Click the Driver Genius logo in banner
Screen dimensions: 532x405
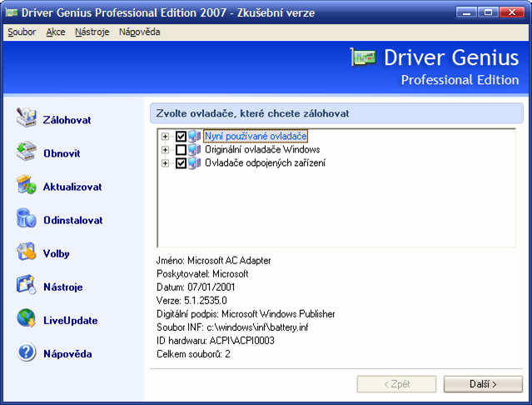[363, 57]
